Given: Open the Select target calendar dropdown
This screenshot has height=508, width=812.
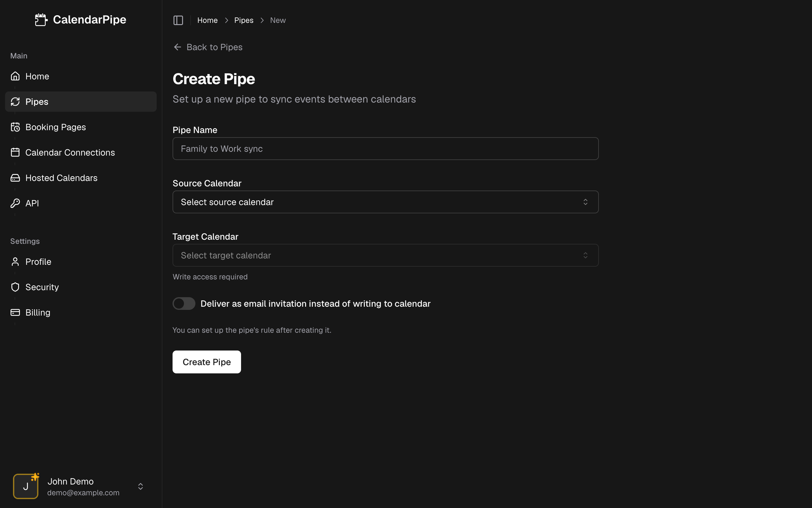Looking at the screenshot, I should pos(385,255).
